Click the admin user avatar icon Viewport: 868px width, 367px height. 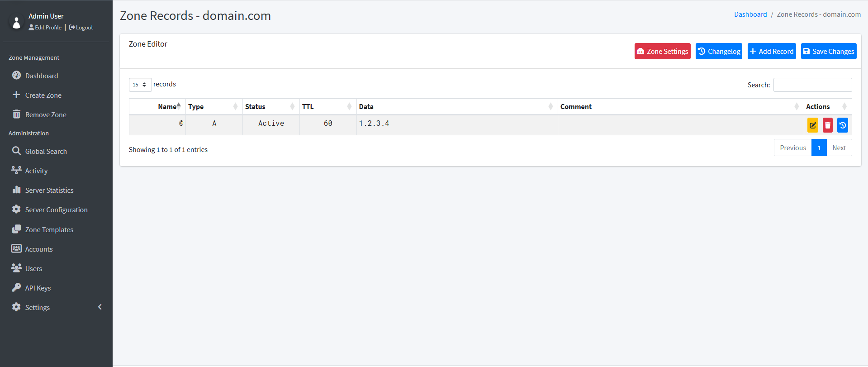click(16, 22)
